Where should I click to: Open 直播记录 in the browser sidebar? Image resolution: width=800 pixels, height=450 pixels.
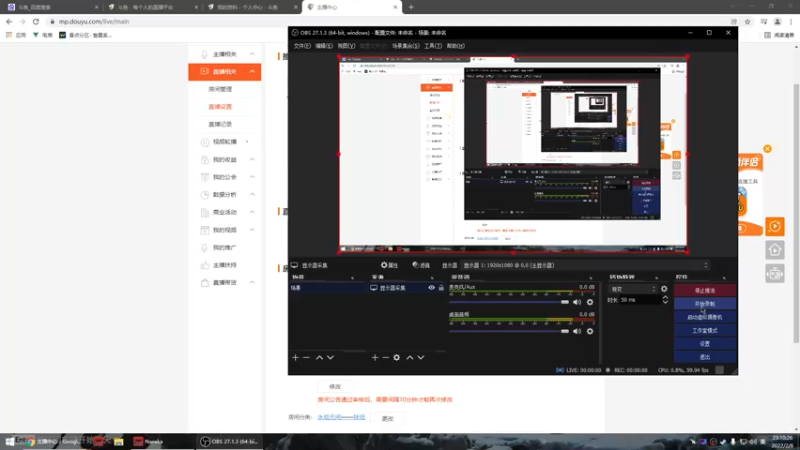coord(220,124)
